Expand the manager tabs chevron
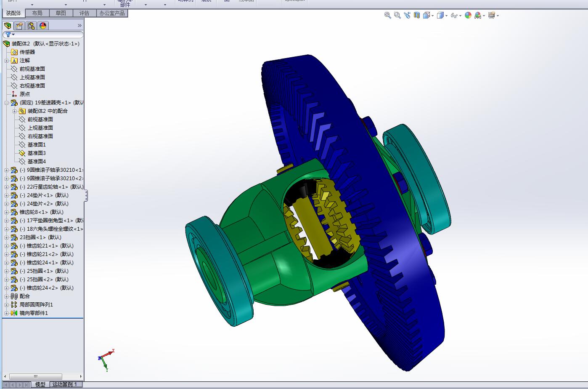 [x=79, y=26]
